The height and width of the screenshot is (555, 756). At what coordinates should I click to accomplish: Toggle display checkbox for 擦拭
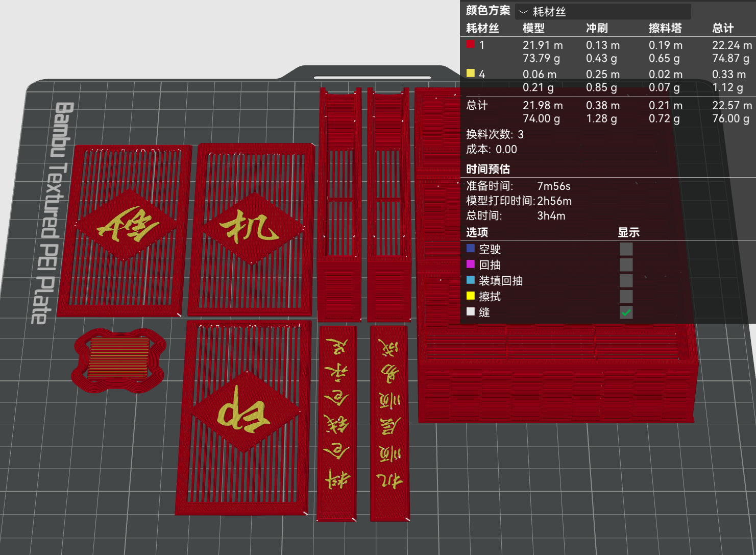point(626,296)
